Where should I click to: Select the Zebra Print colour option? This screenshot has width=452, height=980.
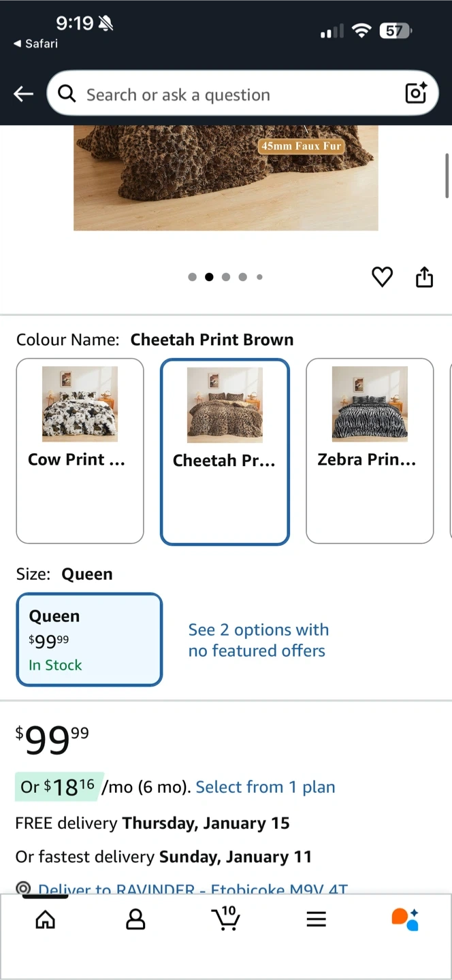[370, 451]
